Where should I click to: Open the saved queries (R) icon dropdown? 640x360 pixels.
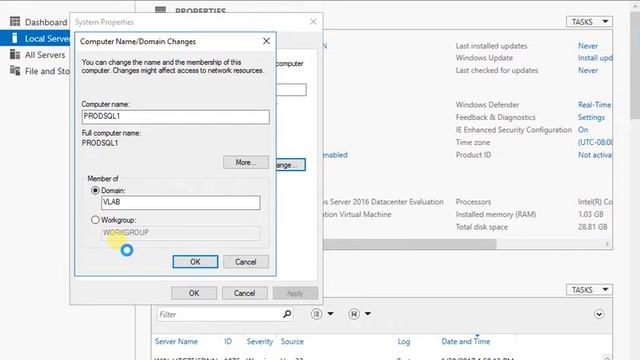360,314
